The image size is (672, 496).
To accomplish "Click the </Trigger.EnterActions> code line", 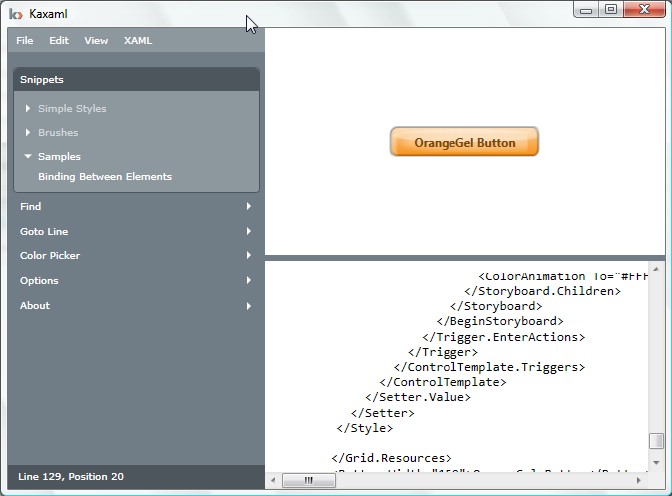I will pyautogui.click(x=503, y=337).
